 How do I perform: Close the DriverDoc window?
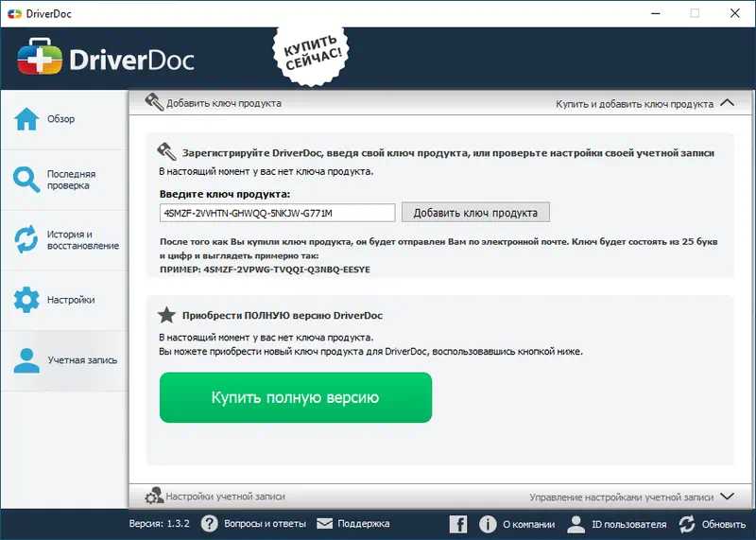(735, 13)
